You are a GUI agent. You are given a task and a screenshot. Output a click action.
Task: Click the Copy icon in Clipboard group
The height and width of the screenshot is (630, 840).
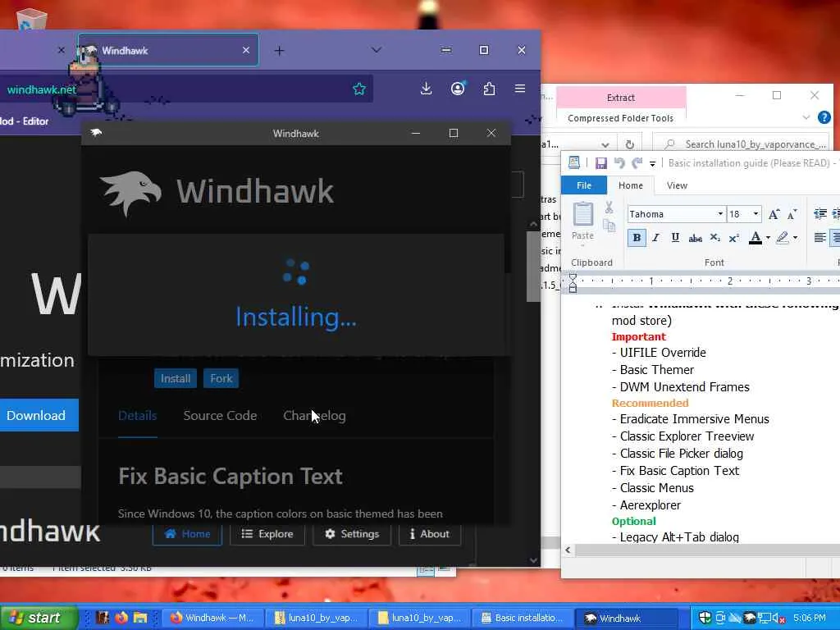click(609, 226)
